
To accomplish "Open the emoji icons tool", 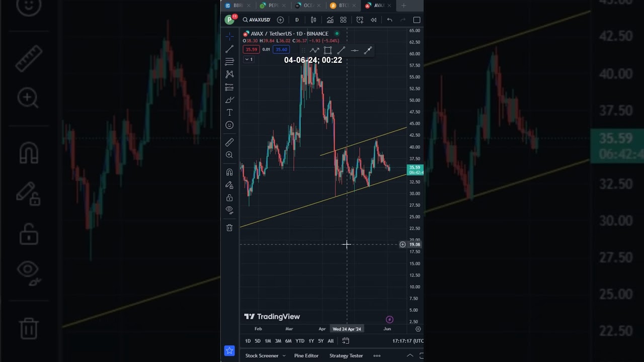I will pyautogui.click(x=229, y=125).
